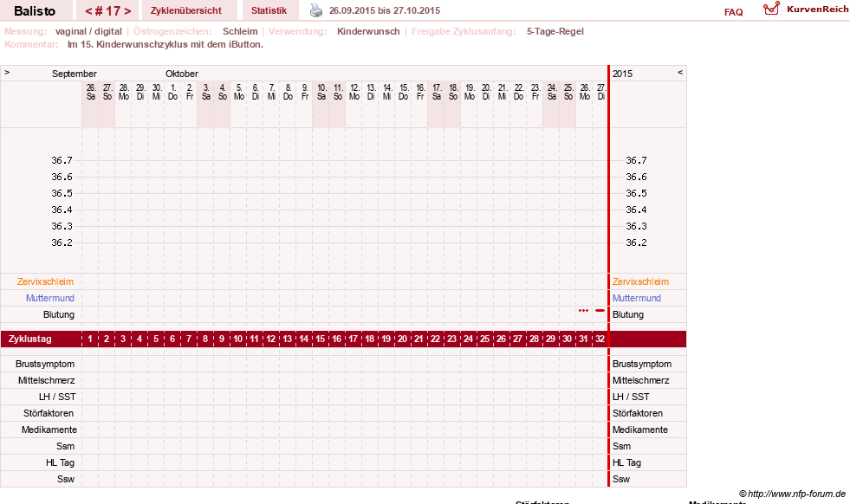Click the '>' arrow left of September
Viewport: 850px width, 504px height.
7,72
